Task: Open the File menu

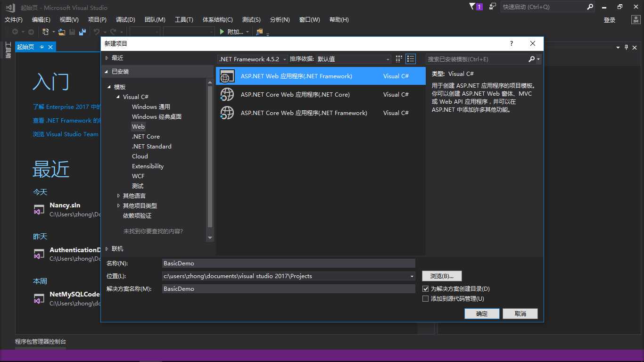Action: coord(14,19)
